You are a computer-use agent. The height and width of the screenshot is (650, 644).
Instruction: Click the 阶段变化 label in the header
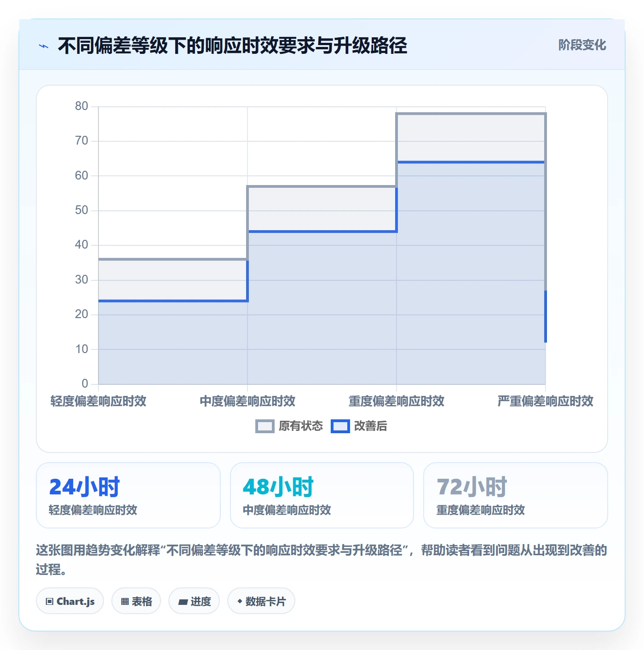click(x=582, y=45)
